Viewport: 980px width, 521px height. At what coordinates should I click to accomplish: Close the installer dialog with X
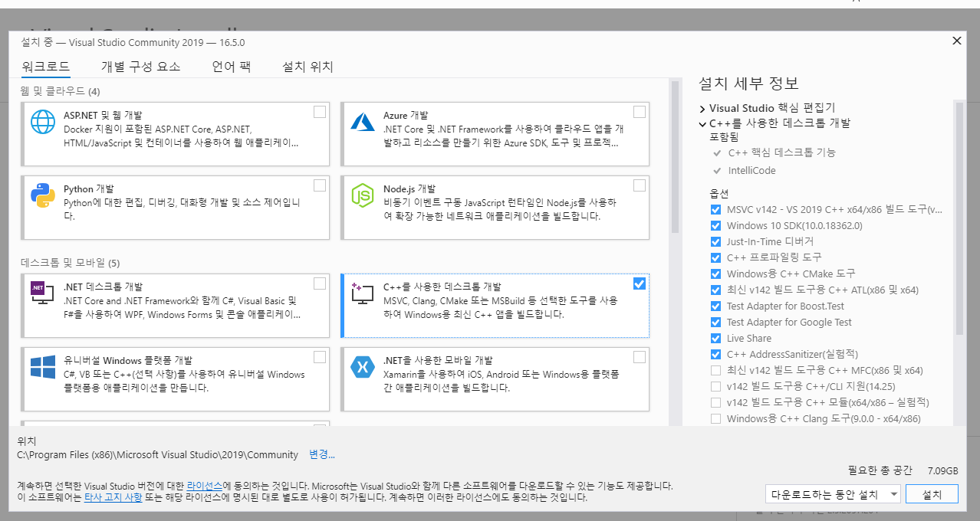[955, 41]
